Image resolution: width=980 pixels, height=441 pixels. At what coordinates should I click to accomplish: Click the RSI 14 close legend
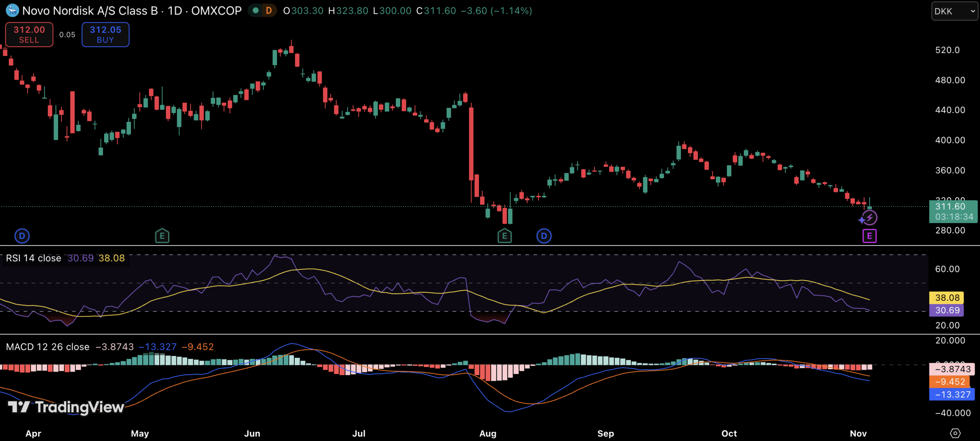(34, 258)
